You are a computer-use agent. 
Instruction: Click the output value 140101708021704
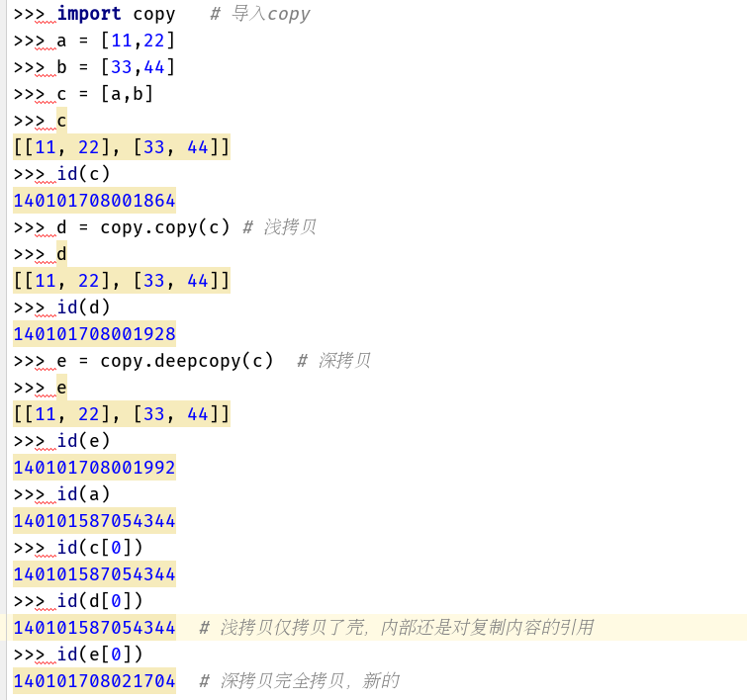click(94, 680)
